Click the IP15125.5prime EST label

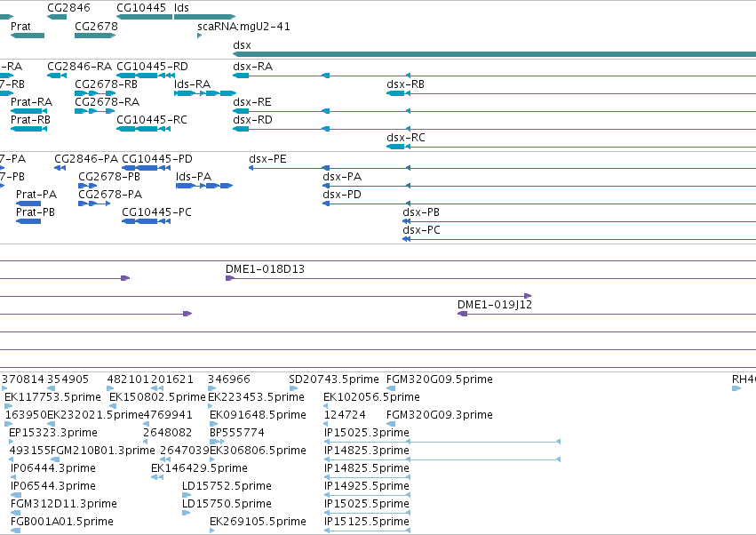367,523
